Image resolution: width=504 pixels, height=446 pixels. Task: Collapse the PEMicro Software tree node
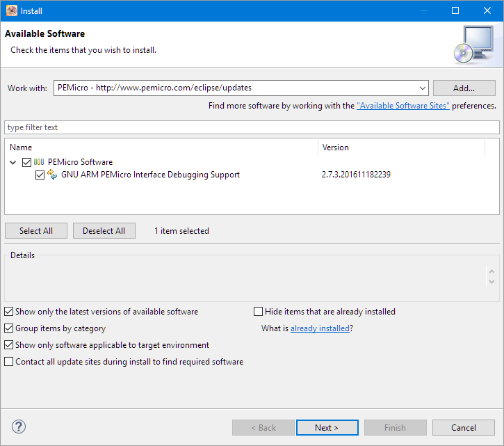point(13,162)
